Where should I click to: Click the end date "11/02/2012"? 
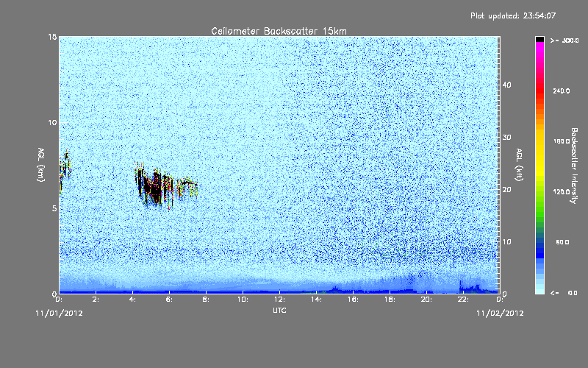point(500,313)
